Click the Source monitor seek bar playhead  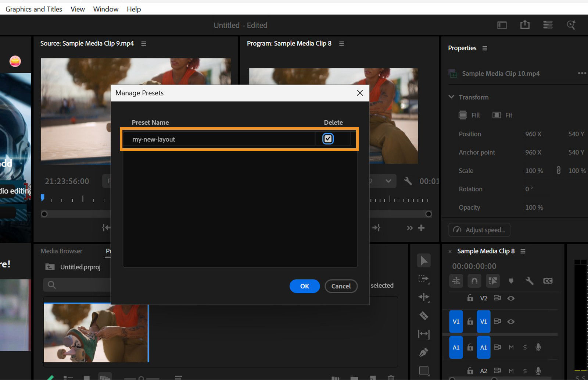(42, 198)
